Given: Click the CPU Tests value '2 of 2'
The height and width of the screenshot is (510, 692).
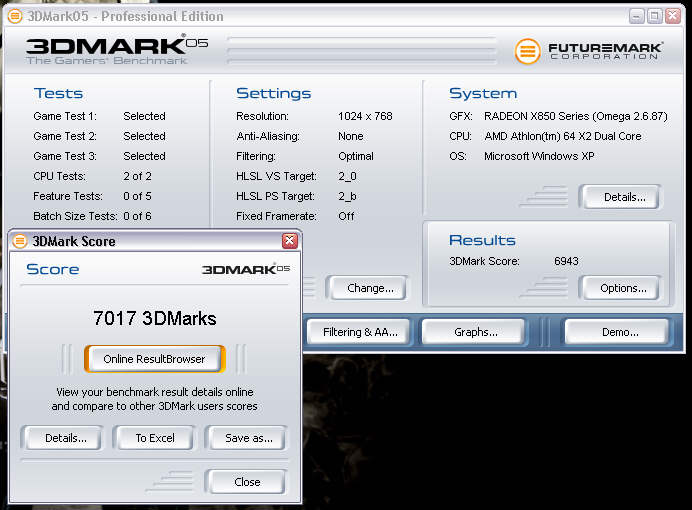Looking at the screenshot, I should tap(137, 176).
